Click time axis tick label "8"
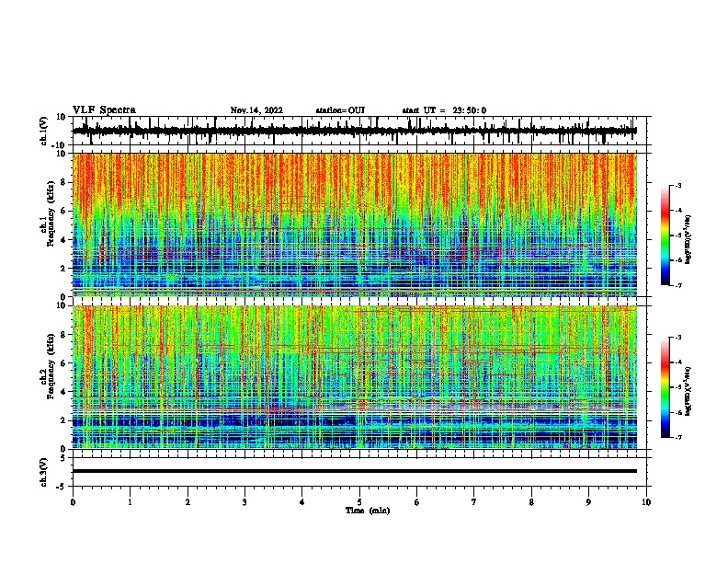Image resolution: width=728 pixels, height=563 pixels. (531, 502)
